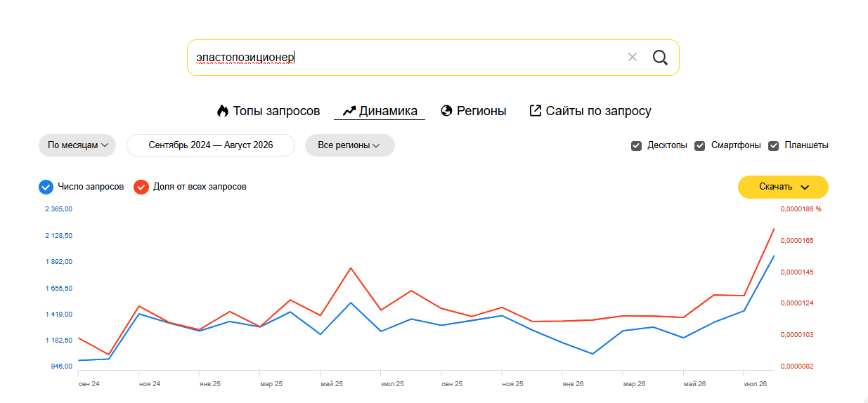Image resolution: width=868 pixels, height=403 pixels.
Task: Click the июл 26 x-axis label
Action: [x=755, y=384]
